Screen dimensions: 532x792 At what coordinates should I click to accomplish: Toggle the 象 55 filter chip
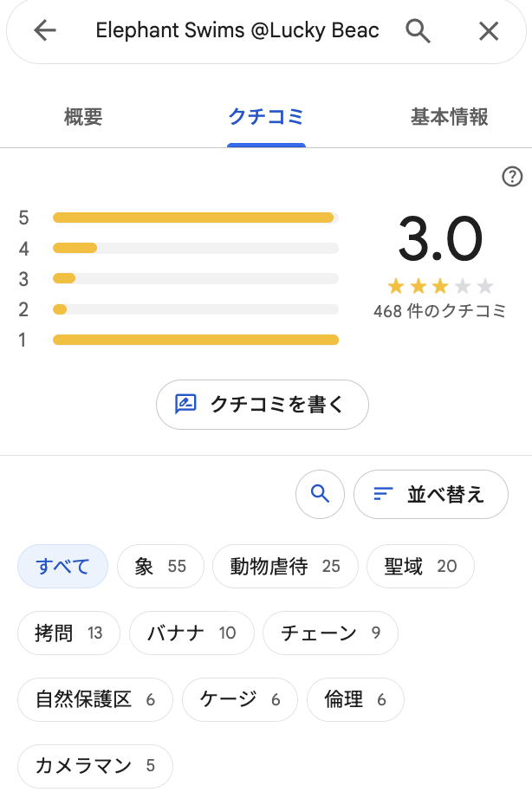160,566
